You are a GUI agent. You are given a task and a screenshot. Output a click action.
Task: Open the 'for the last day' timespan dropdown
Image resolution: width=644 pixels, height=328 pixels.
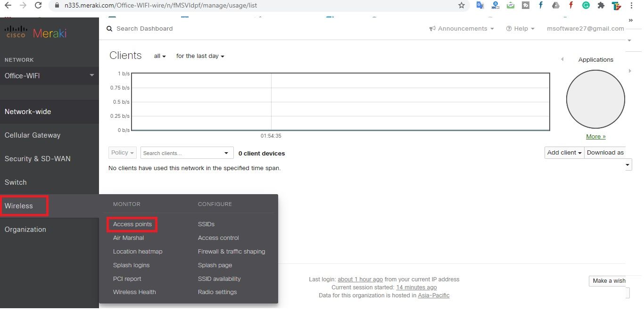click(x=200, y=56)
